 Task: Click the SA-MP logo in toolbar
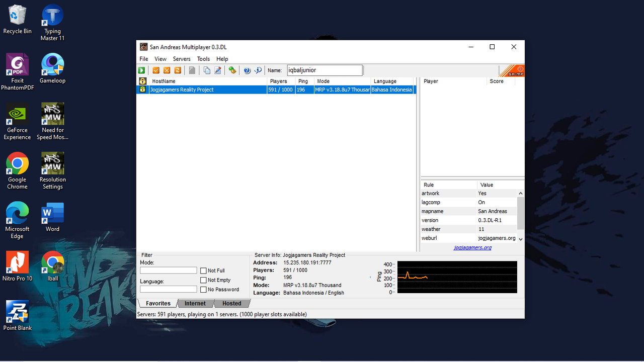[512, 71]
